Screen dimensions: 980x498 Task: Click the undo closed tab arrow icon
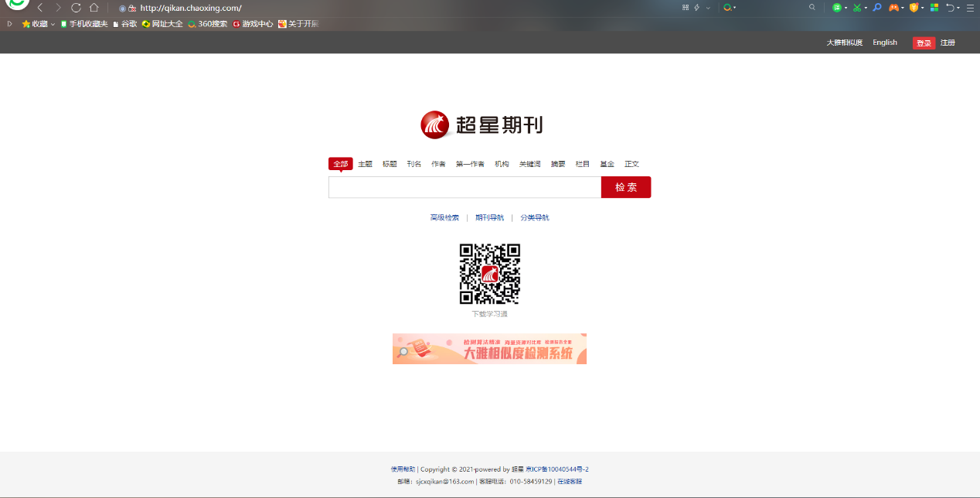point(951,8)
